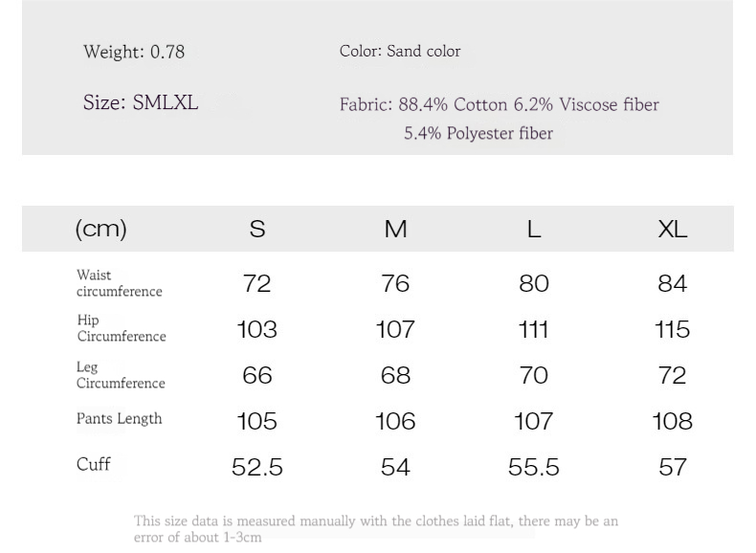The image size is (756, 553).
Task: Click hip value 115 for size XL
Action: point(672,329)
